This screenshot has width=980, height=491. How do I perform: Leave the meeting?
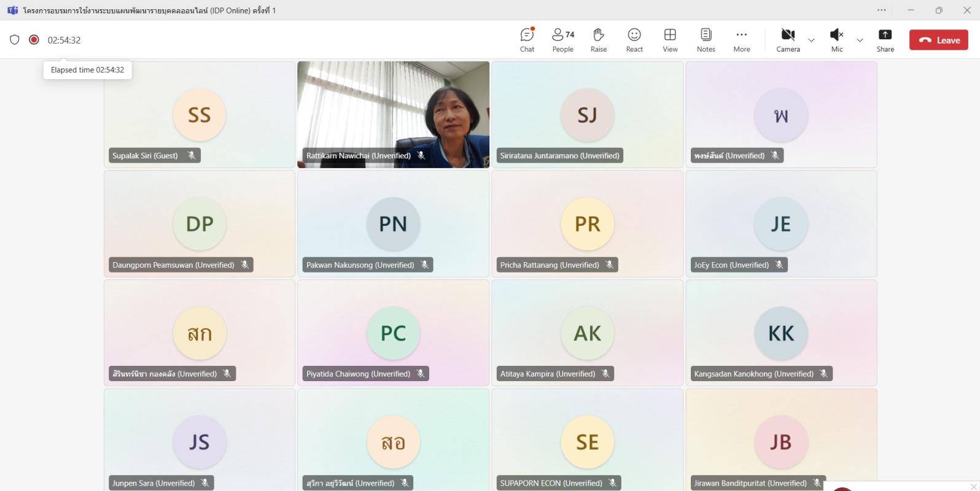click(x=938, y=40)
